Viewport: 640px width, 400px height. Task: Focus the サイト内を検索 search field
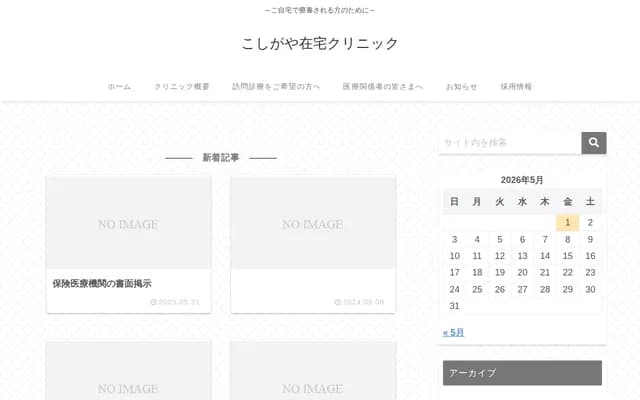click(x=510, y=143)
